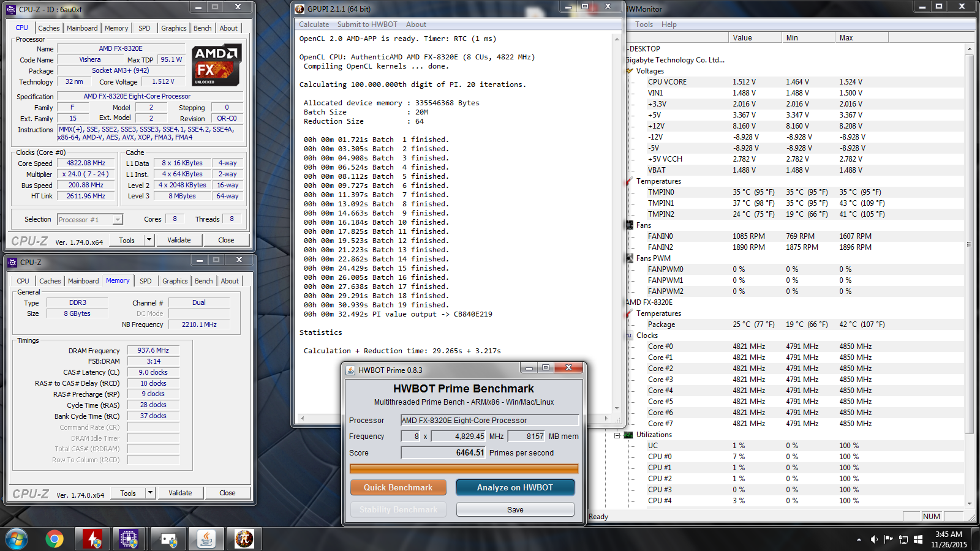Open the volume control in the system tray
Image resolution: width=980 pixels, height=551 pixels.
click(x=874, y=539)
